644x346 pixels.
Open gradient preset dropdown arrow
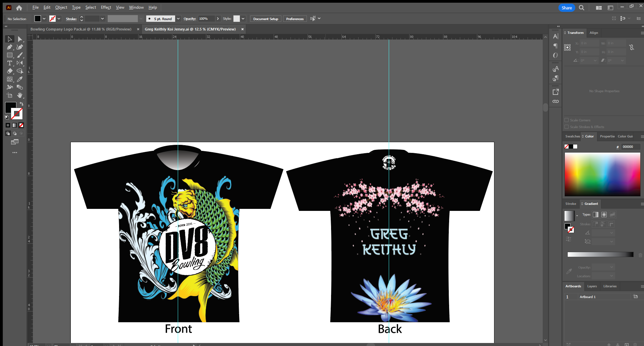[577, 216]
